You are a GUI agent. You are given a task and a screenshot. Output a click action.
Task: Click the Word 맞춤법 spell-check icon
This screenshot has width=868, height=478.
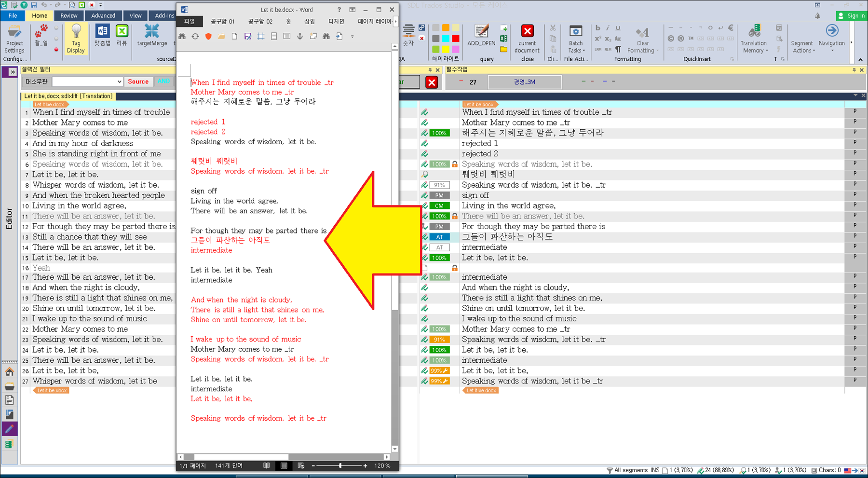pyautogui.click(x=102, y=36)
